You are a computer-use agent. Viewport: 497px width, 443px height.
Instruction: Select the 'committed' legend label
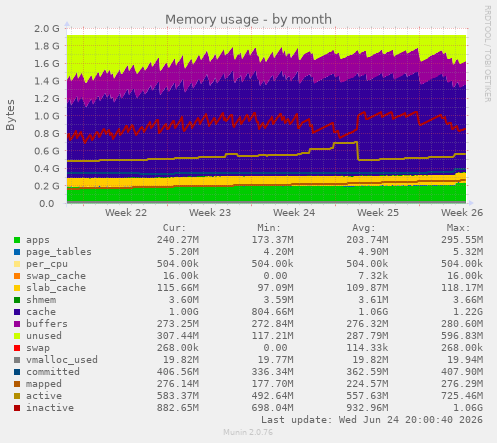(x=53, y=372)
